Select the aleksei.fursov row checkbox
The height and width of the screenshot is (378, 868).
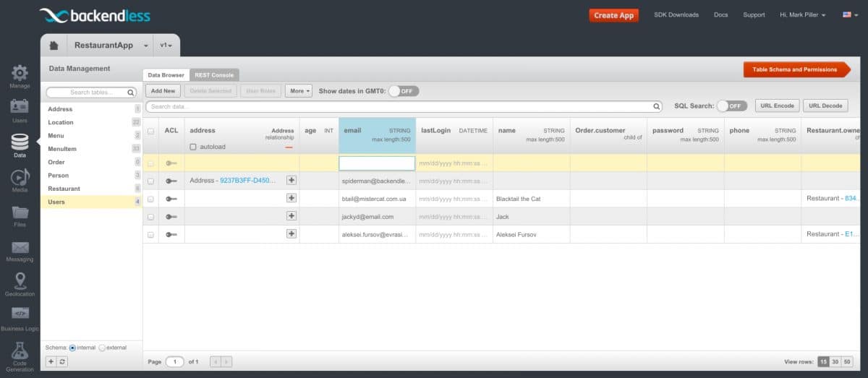click(x=150, y=234)
